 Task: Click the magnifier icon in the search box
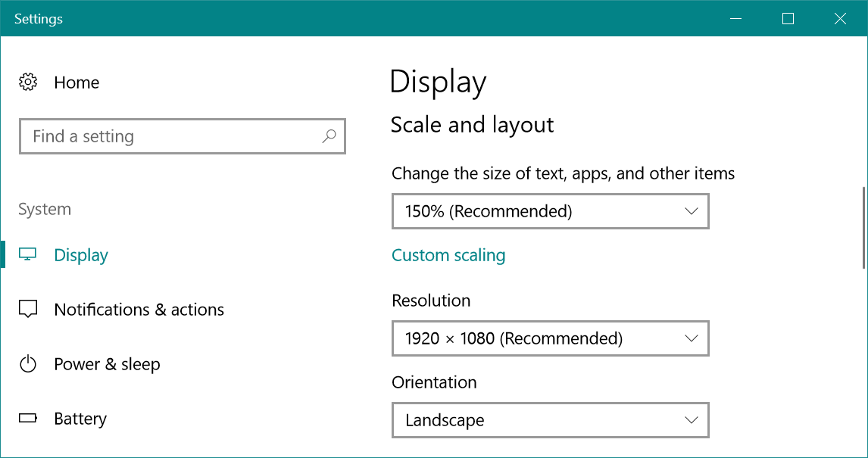click(x=329, y=136)
